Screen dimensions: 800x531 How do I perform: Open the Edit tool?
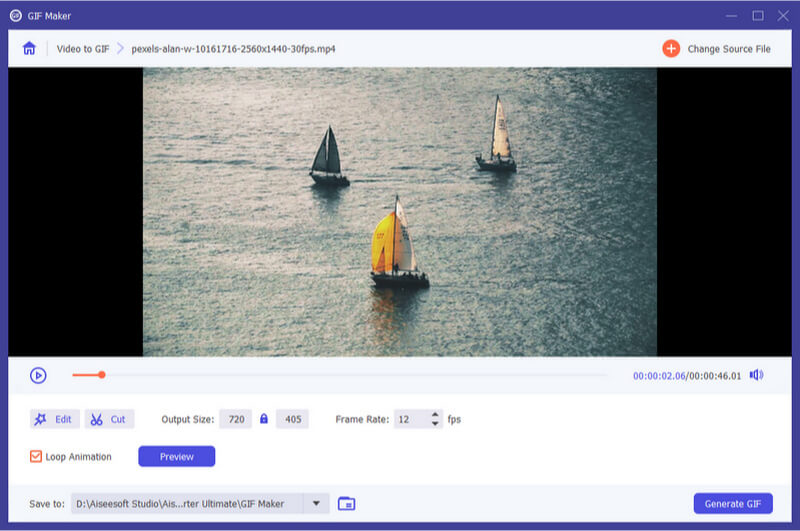point(55,419)
